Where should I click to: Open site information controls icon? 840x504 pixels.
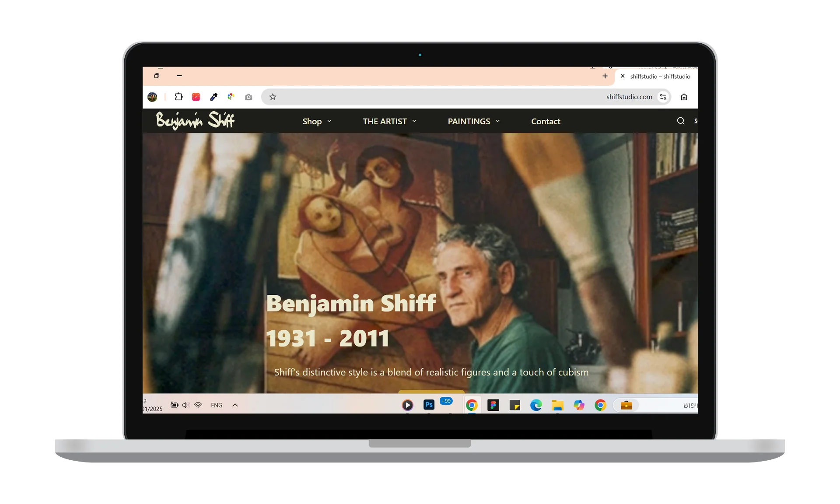(663, 97)
